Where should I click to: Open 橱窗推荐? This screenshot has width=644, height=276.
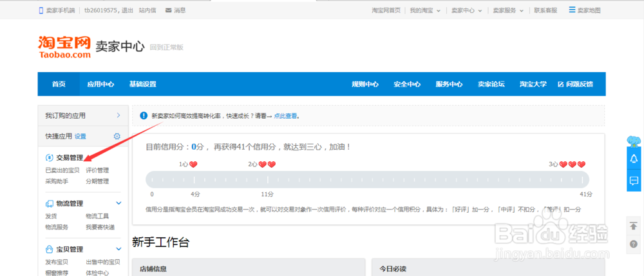click(x=57, y=272)
